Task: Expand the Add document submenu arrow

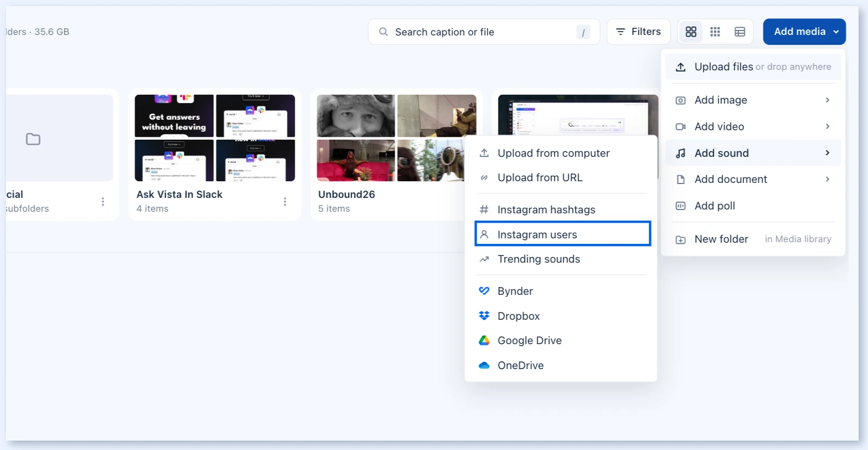Action: (x=828, y=179)
